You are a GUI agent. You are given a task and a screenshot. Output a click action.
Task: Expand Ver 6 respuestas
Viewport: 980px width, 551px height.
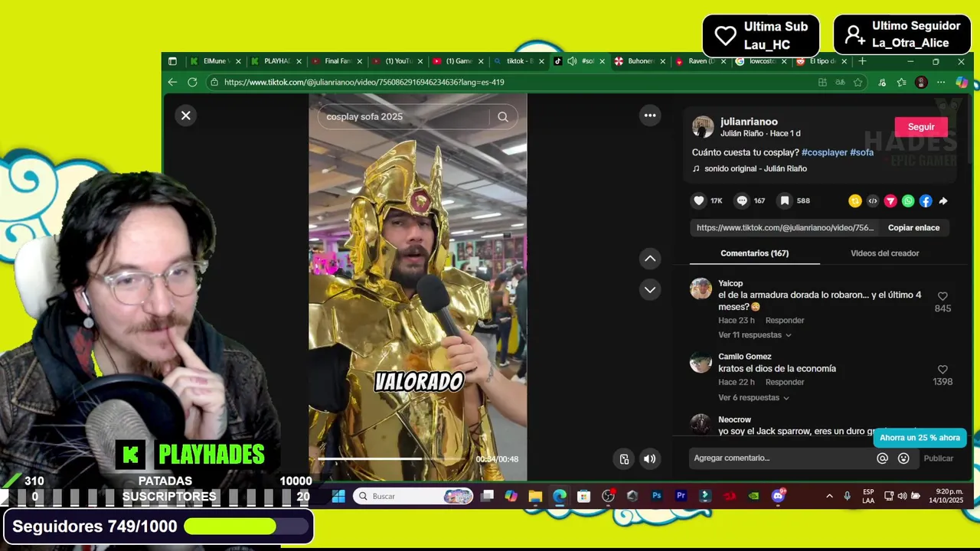[753, 398]
